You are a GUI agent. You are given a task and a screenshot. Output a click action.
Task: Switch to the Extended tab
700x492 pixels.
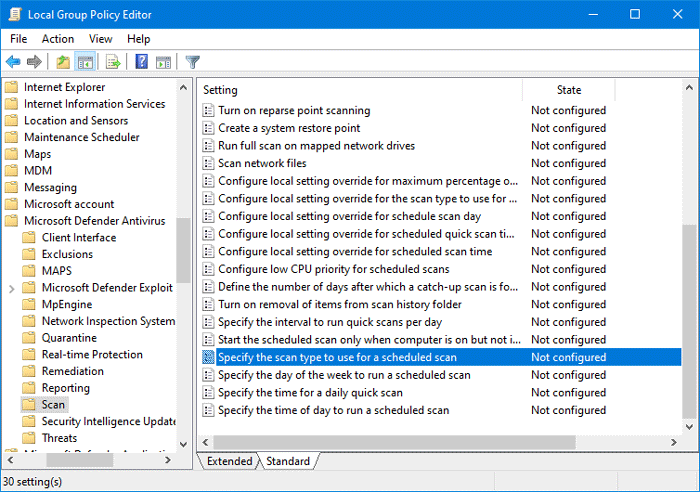click(229, 461)
